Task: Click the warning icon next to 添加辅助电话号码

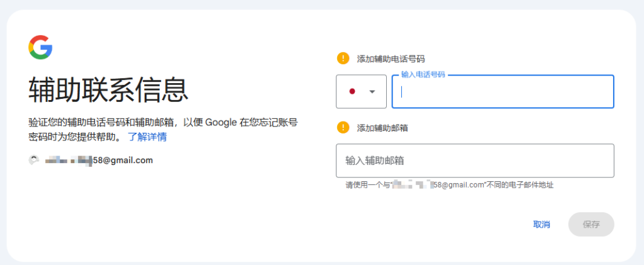Action: pos(343,59)
